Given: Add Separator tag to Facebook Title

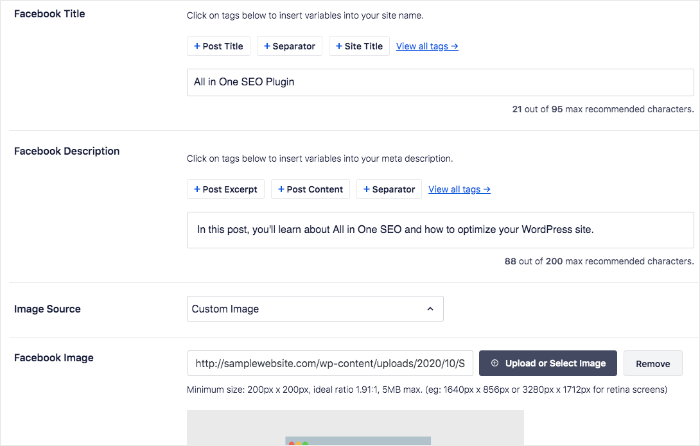Looking at the screenshot, I should click(x=289, y=46).
